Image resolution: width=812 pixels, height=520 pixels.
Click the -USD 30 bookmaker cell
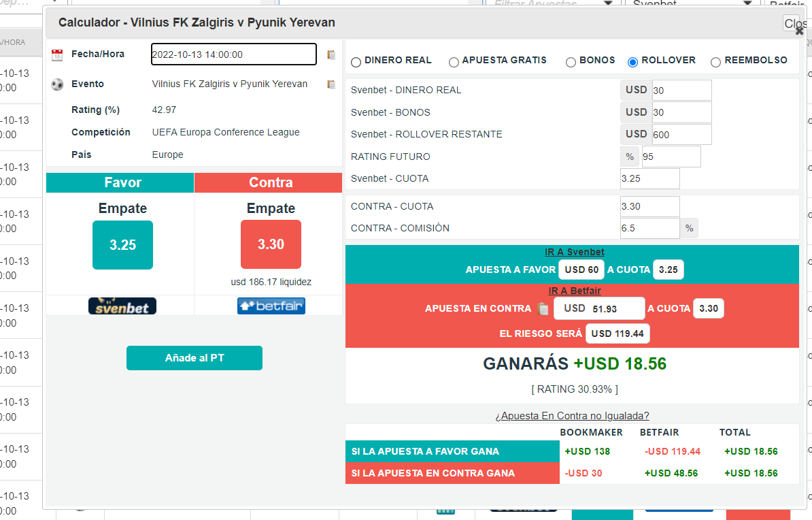coord(583,473)
